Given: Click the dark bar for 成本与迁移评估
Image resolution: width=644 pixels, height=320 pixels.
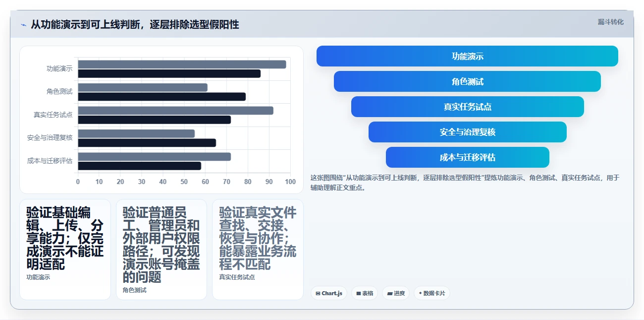Looking at the screenshot, I should (x=139, y=166).
